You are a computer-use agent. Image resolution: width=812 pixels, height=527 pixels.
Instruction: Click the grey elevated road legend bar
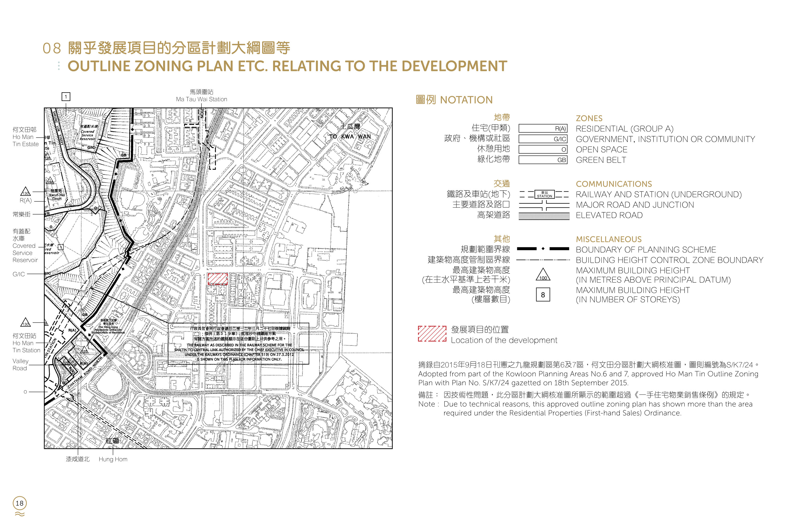544,216
